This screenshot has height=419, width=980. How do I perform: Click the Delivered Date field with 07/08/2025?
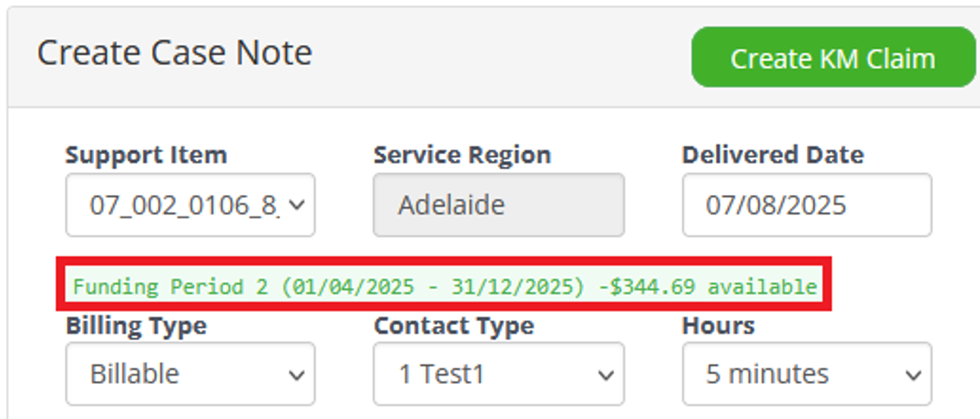pyautogui.click(x=806, y=205)
